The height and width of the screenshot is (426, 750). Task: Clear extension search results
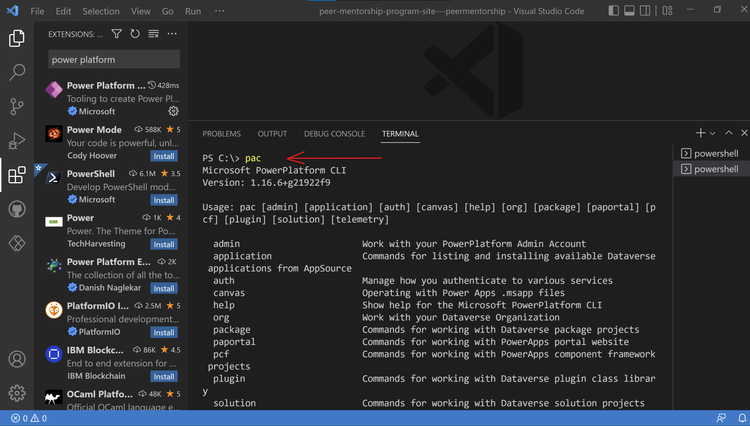point(153,33)
